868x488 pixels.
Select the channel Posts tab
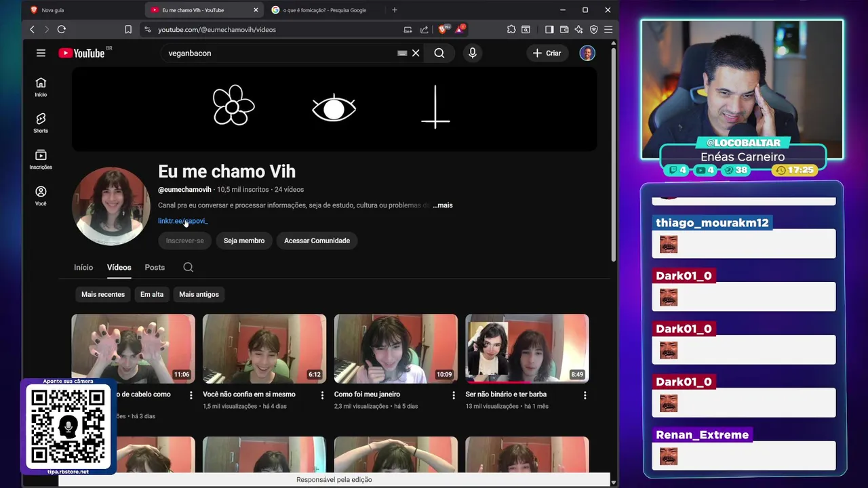click(155, 267)
